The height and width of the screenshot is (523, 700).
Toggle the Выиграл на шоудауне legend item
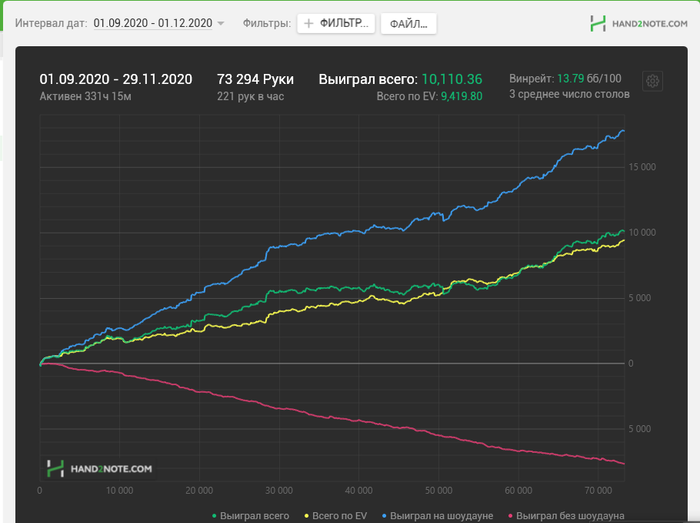[437, 516]
